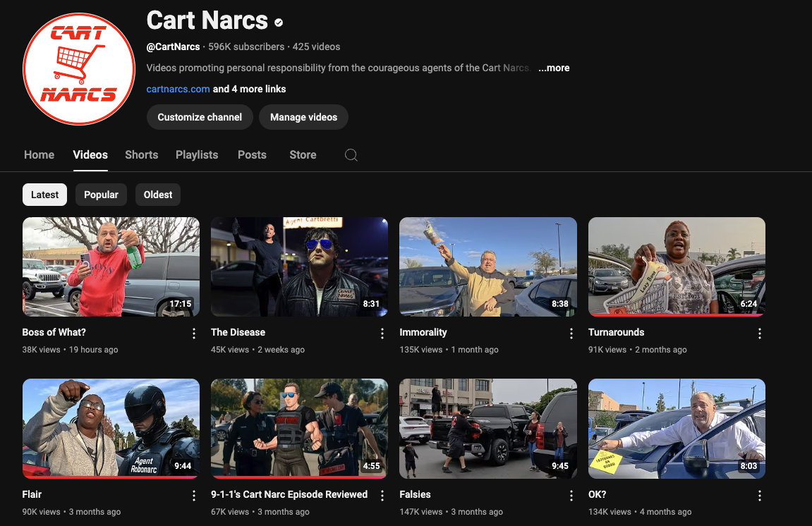Viewport: 812px width, 526px height.
Task: Click the verified checkmark badge beside Cart Narcs
Action: [279, 23]
